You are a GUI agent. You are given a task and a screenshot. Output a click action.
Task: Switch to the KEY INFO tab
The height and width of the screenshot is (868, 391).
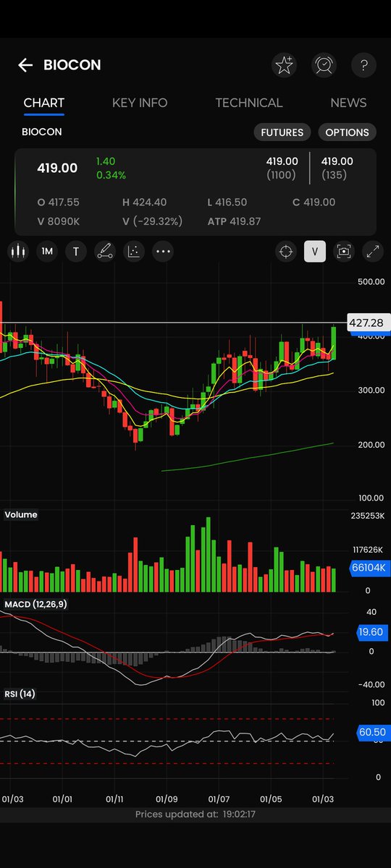[140, 103]
